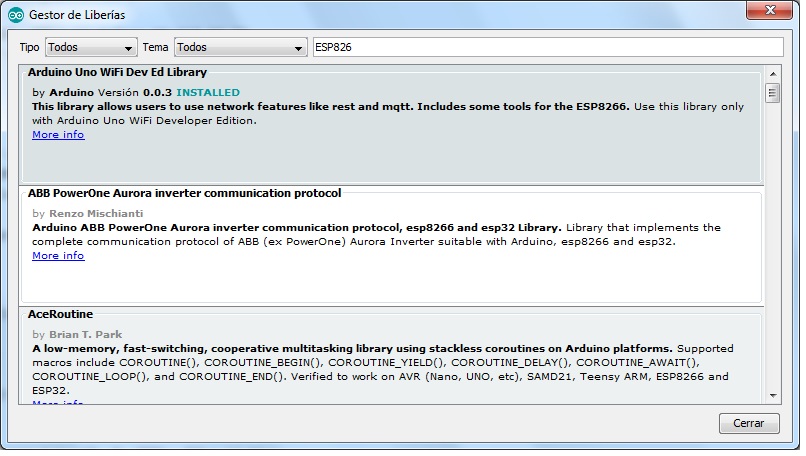Click the Tipo label

coord(29,48)
